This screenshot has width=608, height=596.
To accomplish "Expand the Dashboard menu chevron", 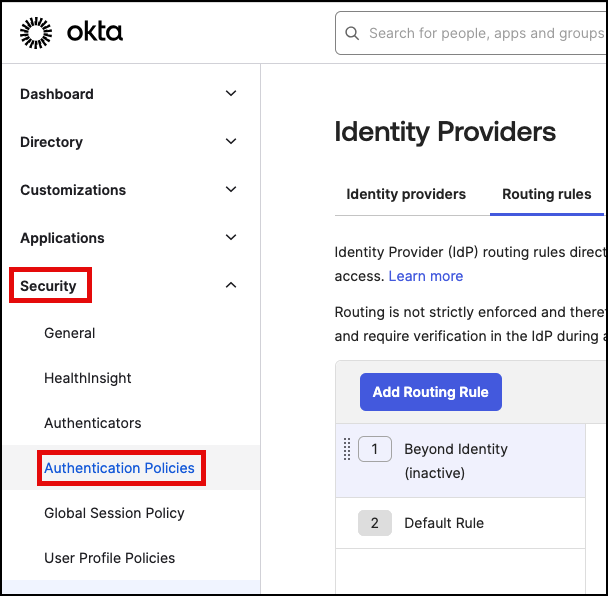I will [x=231, y=94].
